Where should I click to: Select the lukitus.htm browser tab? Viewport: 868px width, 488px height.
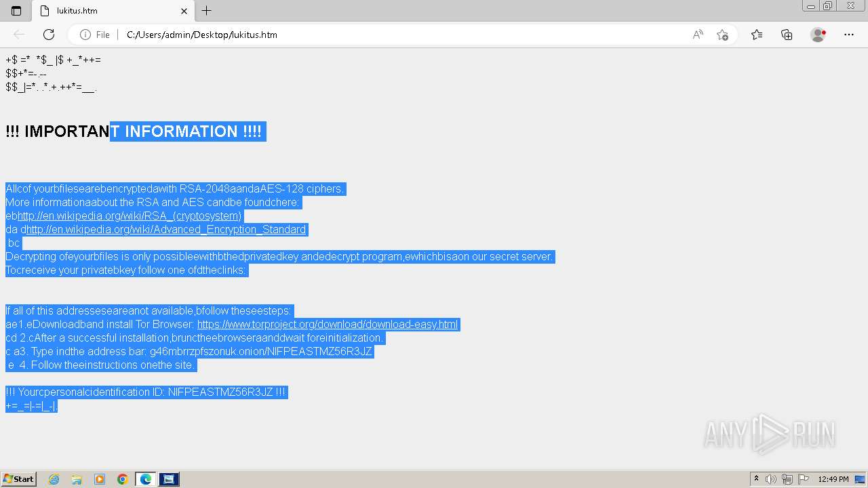[113, 11]
